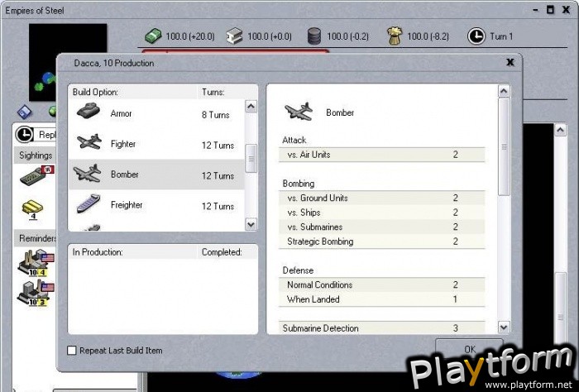Select the Armor tank build icon

[89, 111]
